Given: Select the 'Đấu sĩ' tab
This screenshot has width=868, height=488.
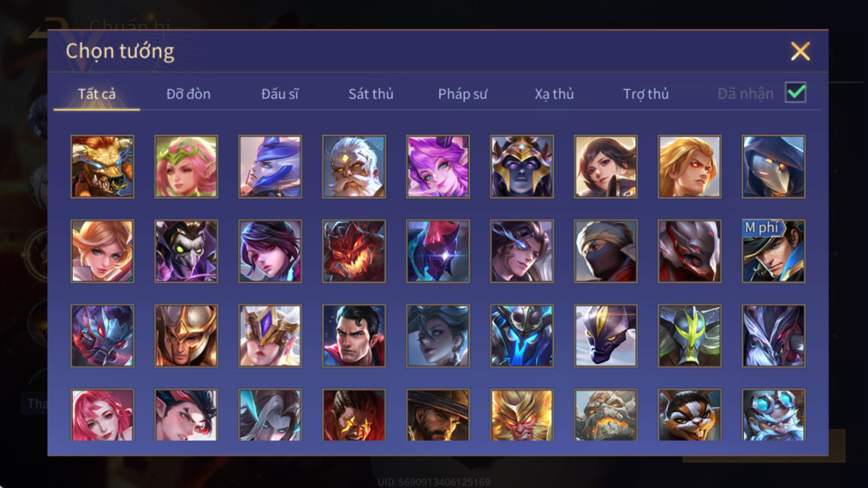Looking at the screenshot, I should click(279, 94).
